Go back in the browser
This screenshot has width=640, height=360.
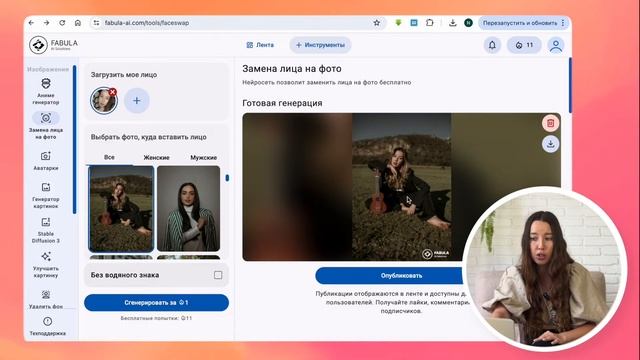point(31,23)
